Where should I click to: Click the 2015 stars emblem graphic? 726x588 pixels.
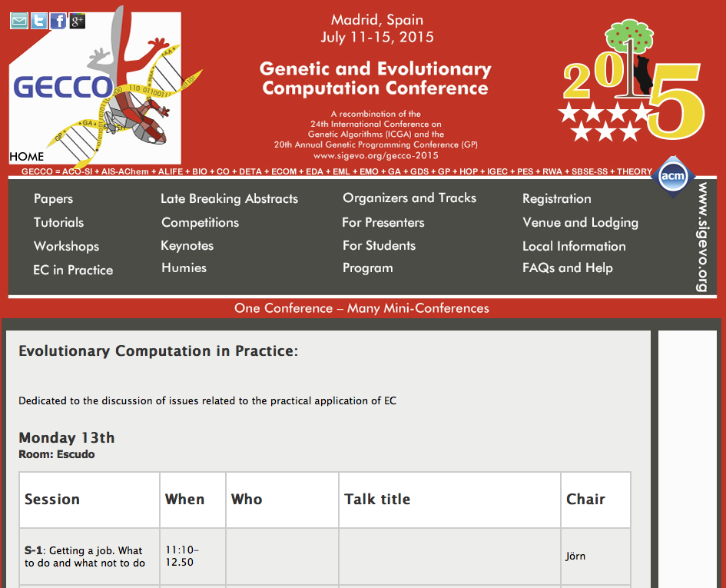tap(632, 81)
